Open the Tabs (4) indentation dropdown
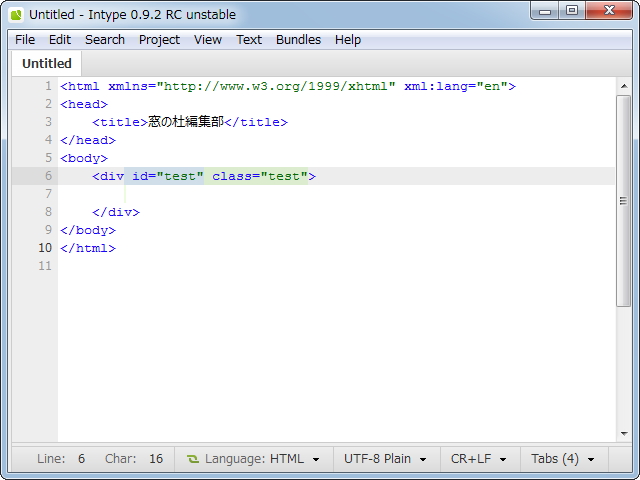Screen dimensions: 640x480 pyautogui.click(x=563, y=459)
